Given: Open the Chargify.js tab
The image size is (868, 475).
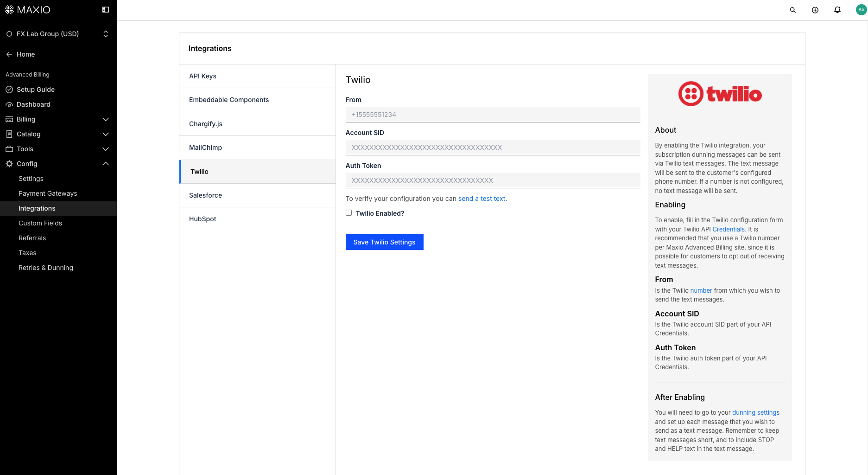Looking at the screenshot, I should click(258, 124).
